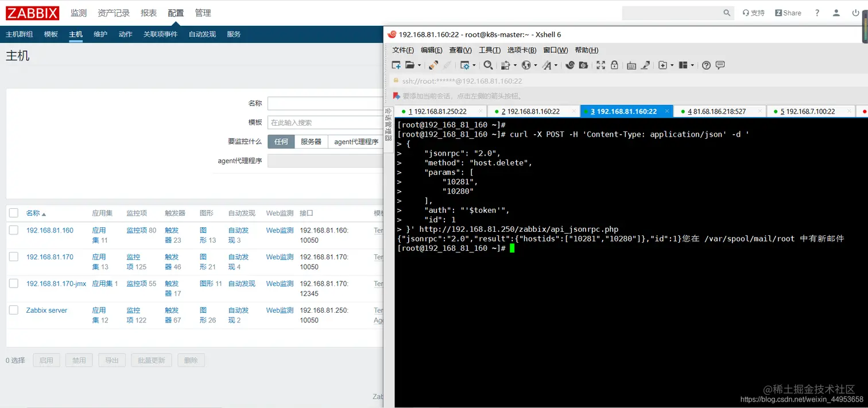Click the Zabbix help question-mark icon

point(817,13)
